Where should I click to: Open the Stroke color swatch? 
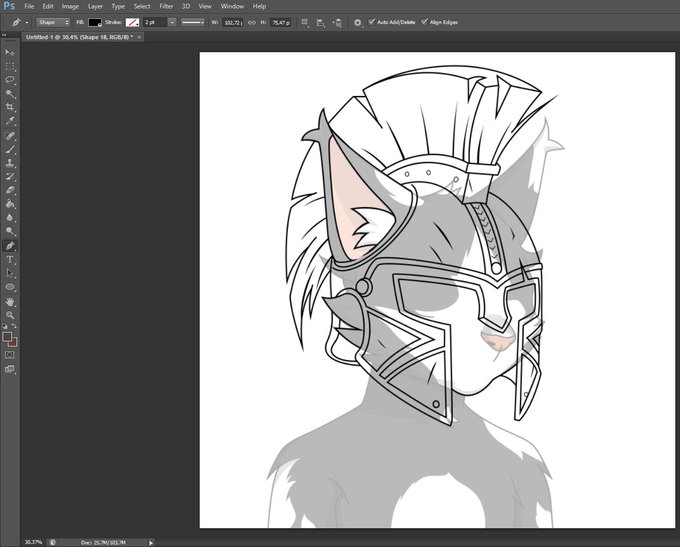click(x=132, y=22)
